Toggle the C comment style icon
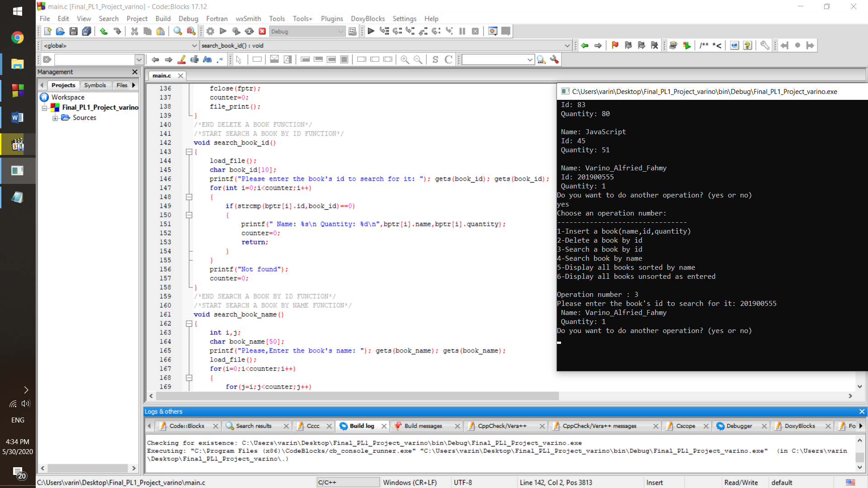 click(448, 59)
